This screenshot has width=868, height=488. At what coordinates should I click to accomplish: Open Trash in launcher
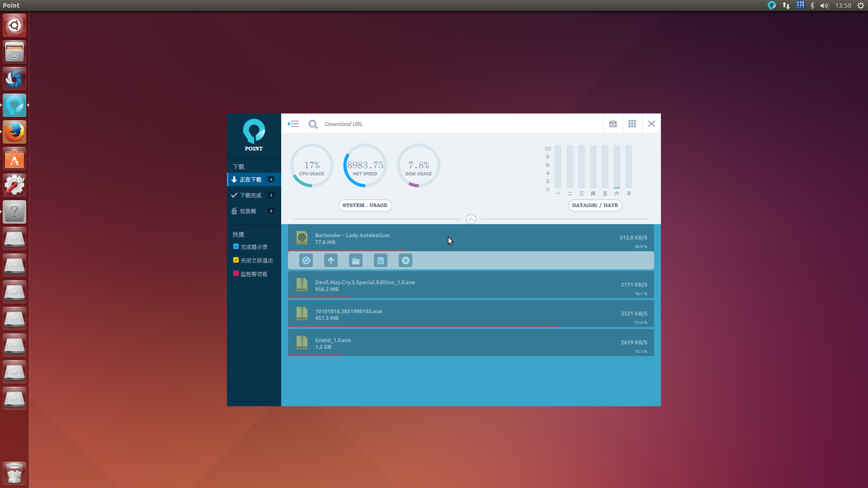(14, 474)
